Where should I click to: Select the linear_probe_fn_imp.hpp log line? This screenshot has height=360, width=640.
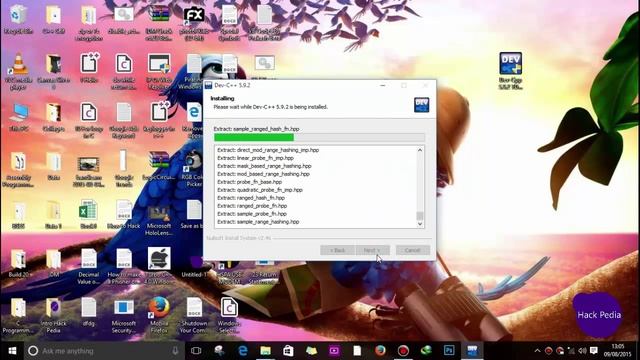tap(256, 158)
